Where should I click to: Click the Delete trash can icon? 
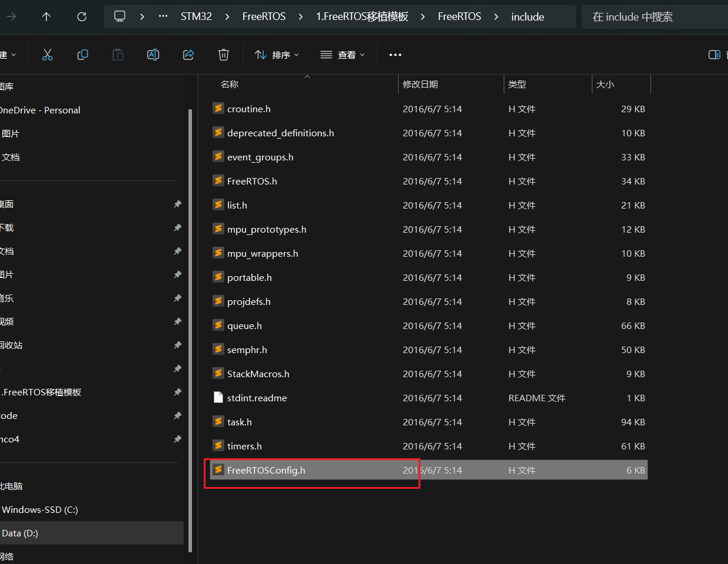pos(224,55)
